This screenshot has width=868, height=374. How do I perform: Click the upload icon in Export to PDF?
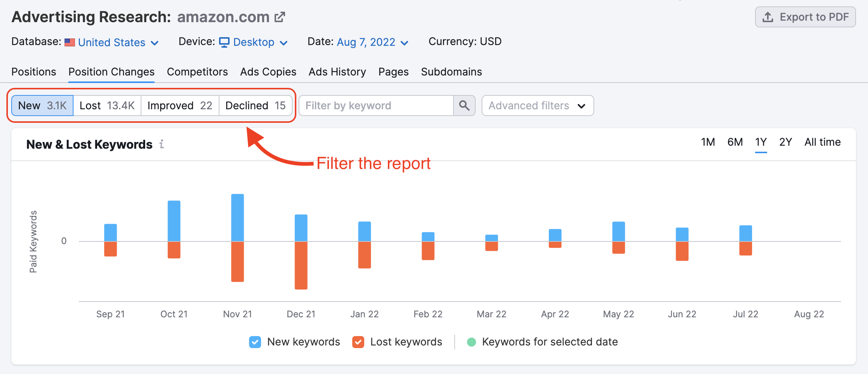(x=768, y=17)
